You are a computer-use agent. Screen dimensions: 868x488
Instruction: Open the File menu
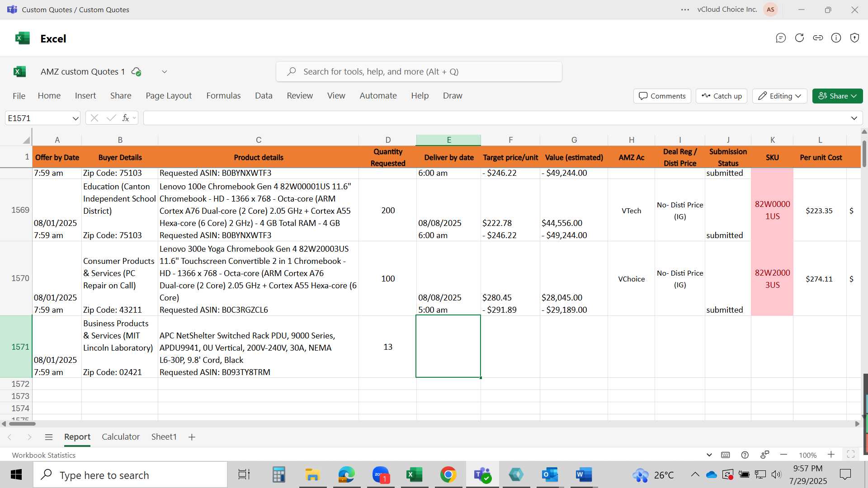coord(19,96)
